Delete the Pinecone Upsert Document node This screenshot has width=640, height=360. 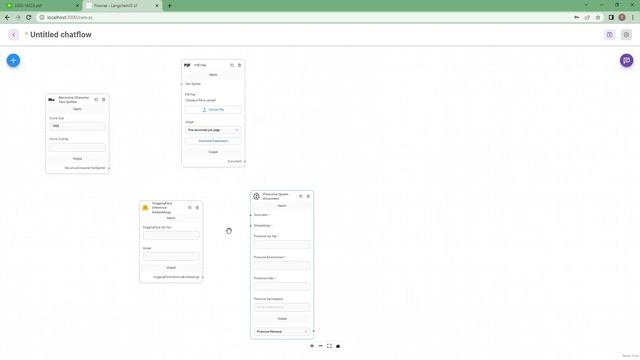pyautogui.click(x=308, y=196)
